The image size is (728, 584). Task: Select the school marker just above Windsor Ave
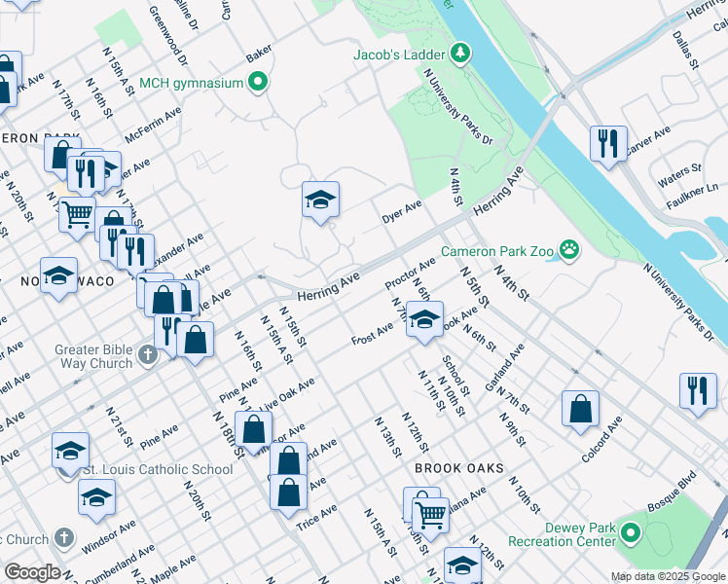pyautogui.click(x=96, y=498)
